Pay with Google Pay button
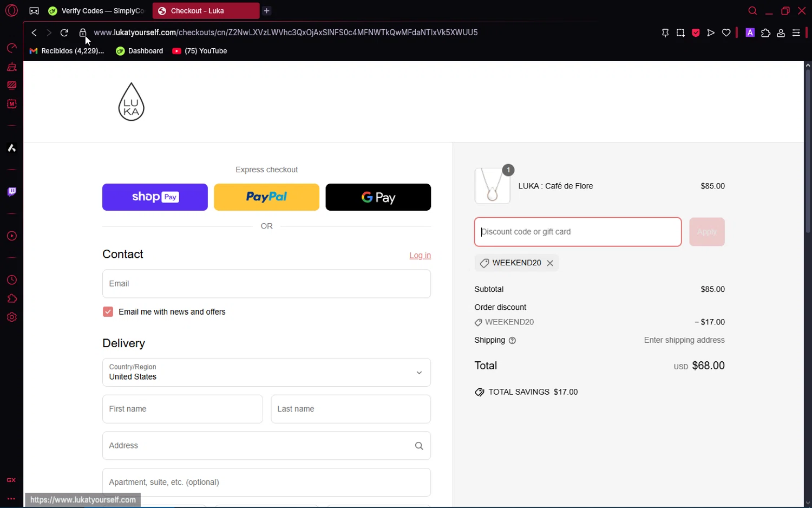 coord(378,197)
